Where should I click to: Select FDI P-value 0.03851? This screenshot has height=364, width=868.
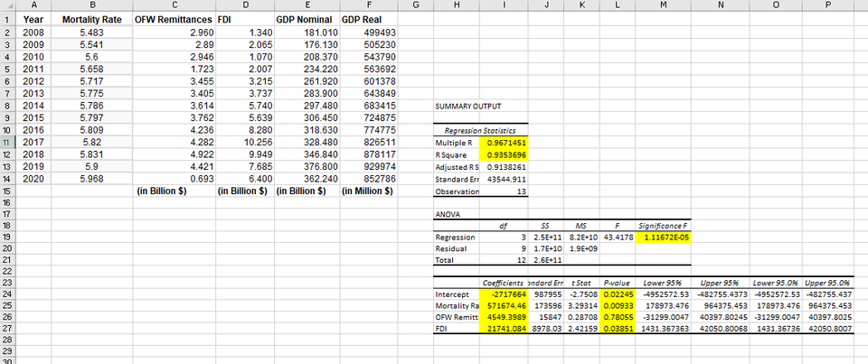[x=618, y=329]
